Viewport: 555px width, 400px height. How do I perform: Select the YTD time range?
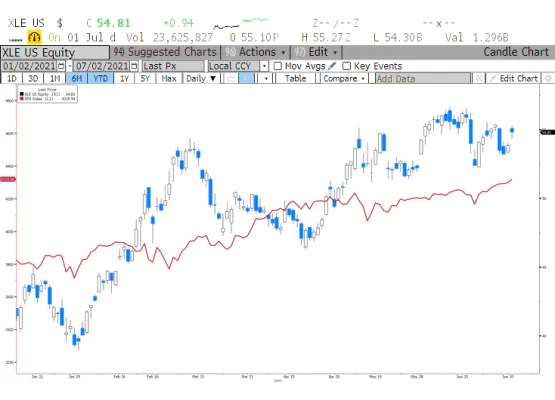point(101,78)
